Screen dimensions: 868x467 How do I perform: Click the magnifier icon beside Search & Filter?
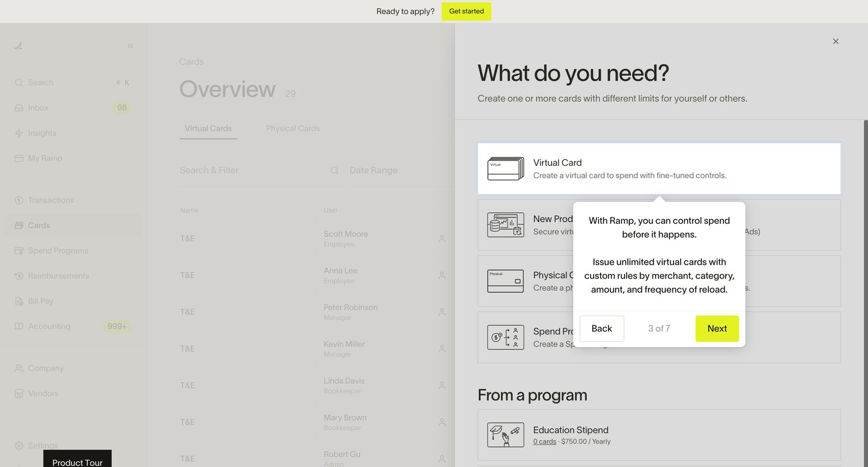(335, 170)
